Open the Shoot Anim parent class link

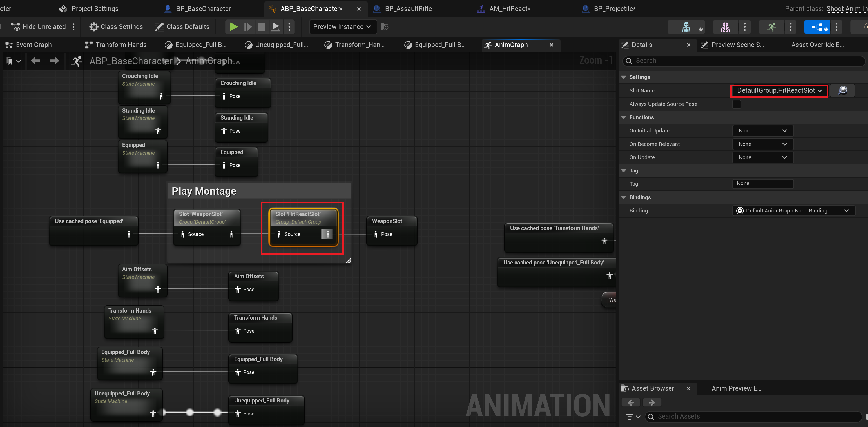pos(846,9)
